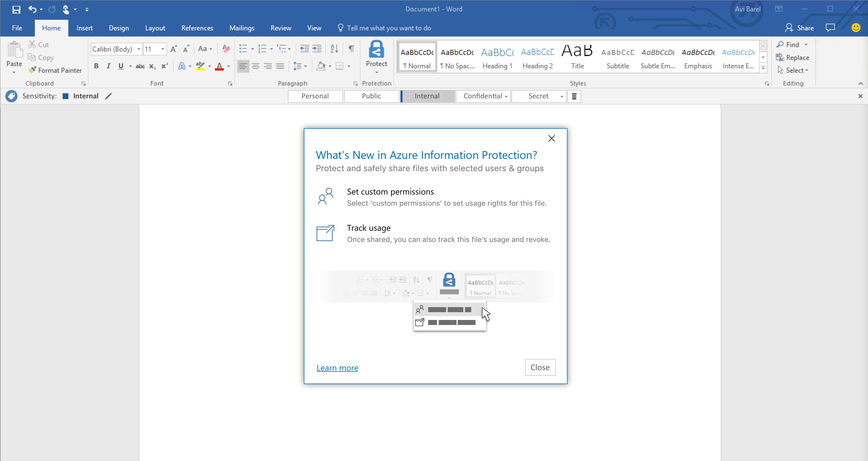Click the Paste clipboard icon
Viewport: 868px width, 461px height.
point(14,50)
